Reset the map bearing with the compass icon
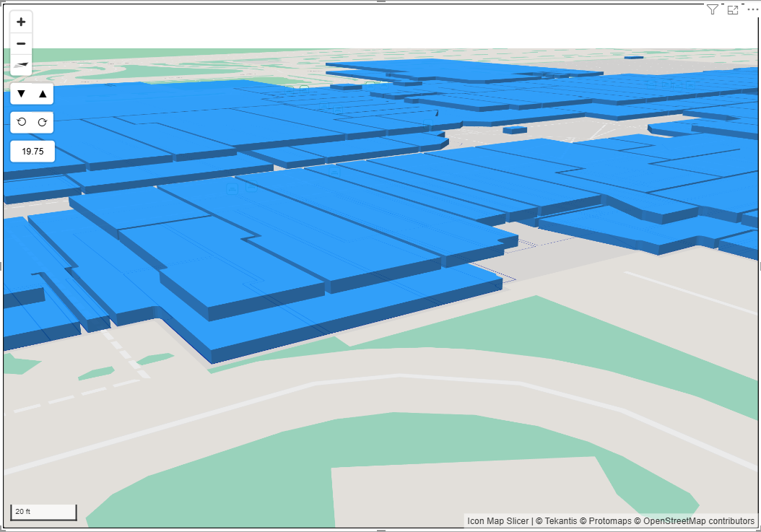The image size is (761, 532). [x=21, y=64]
